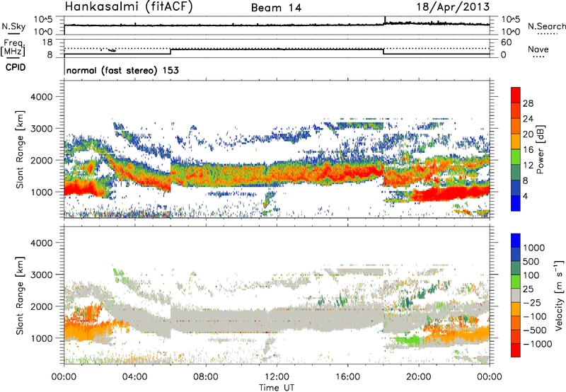Viewport: 566px width, 392px height.
Task: Click the 4000 tick in power panel
Action: (x=41, y=97)
